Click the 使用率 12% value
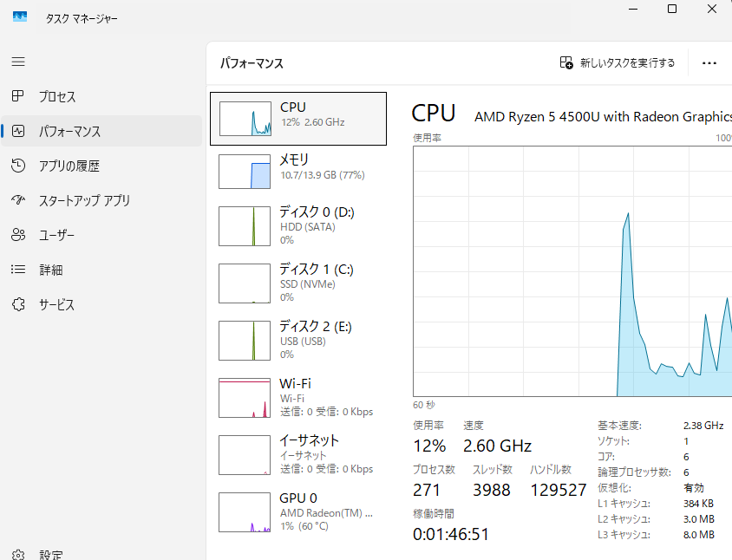 point(429,446)
